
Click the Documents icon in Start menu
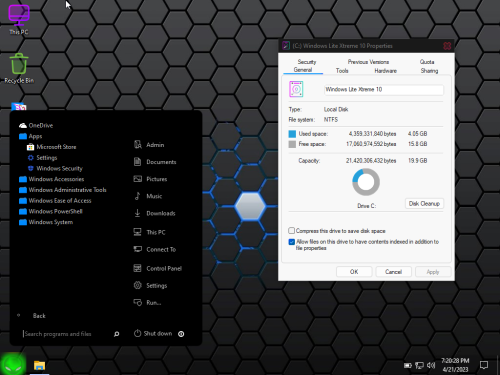point(137,162)
